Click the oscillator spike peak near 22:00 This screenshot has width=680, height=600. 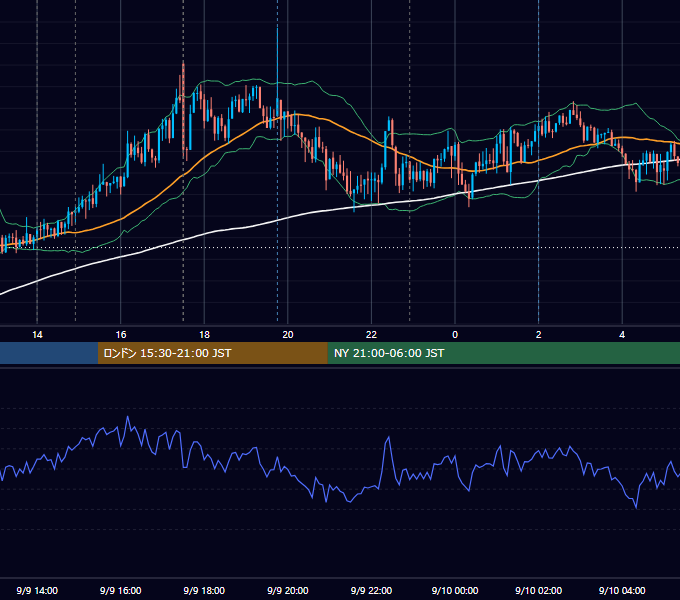coord(388,438)
